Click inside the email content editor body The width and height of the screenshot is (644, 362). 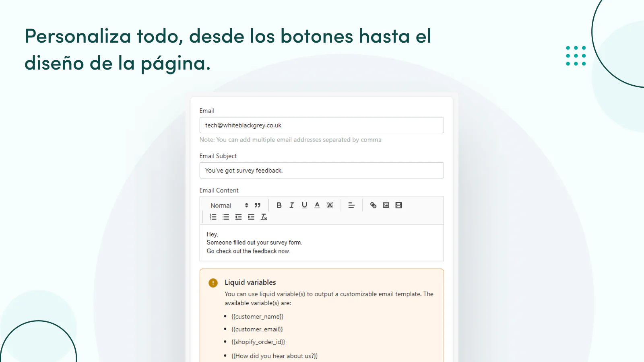coord(322,243)
